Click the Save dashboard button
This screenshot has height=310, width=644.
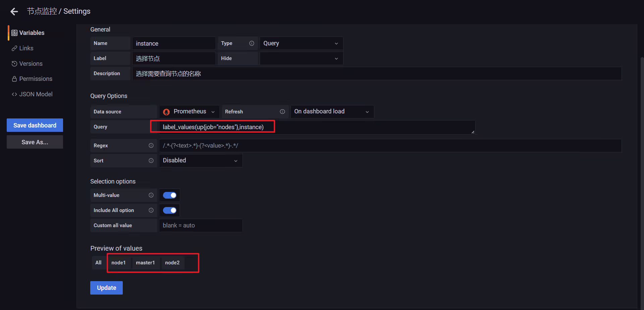(x=35, y=125)
